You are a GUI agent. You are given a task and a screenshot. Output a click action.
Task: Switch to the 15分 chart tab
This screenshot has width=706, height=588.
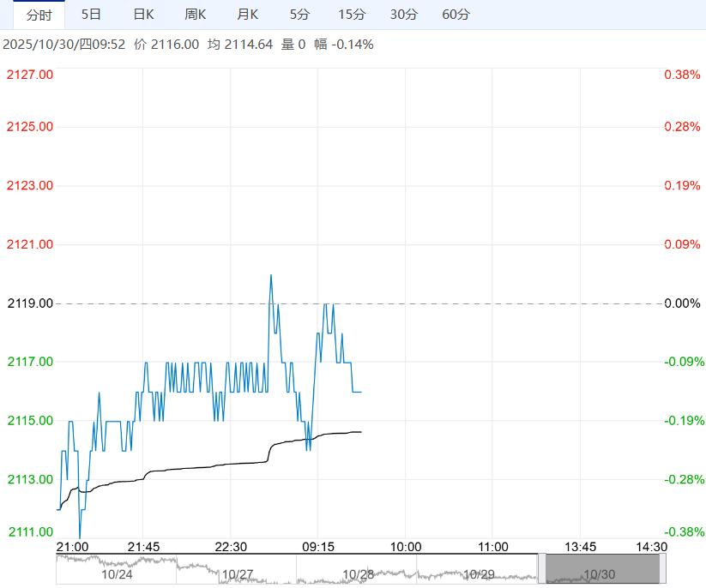(352, 15)
